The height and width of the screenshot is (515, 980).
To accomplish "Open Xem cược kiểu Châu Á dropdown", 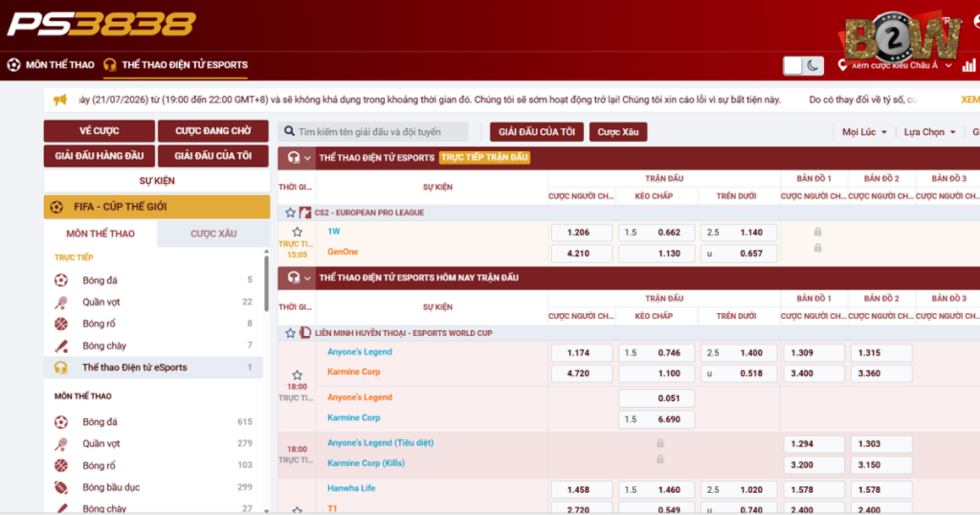I will pyautogui.click(x=900, y=65).
